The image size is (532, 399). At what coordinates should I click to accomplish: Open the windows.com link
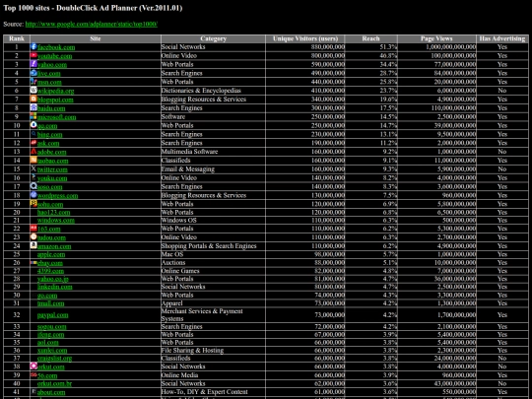(55, 221)
